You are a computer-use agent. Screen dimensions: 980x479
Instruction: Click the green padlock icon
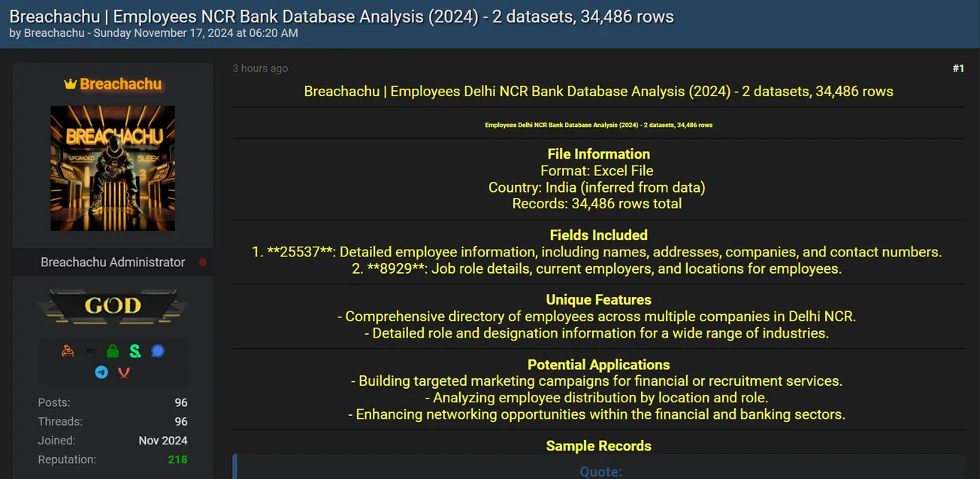pyautogui.click(x=113, y=351)
